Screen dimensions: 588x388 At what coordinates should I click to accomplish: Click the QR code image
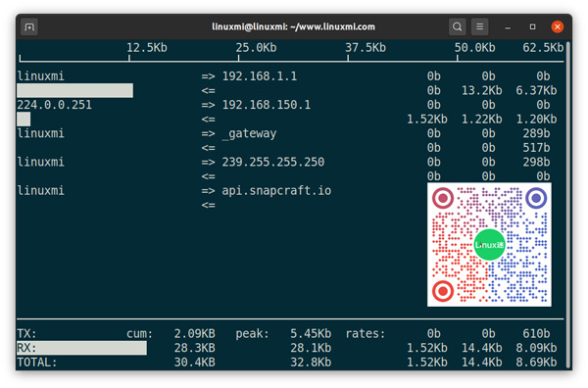pyautogui.click(x=489, y=244)
